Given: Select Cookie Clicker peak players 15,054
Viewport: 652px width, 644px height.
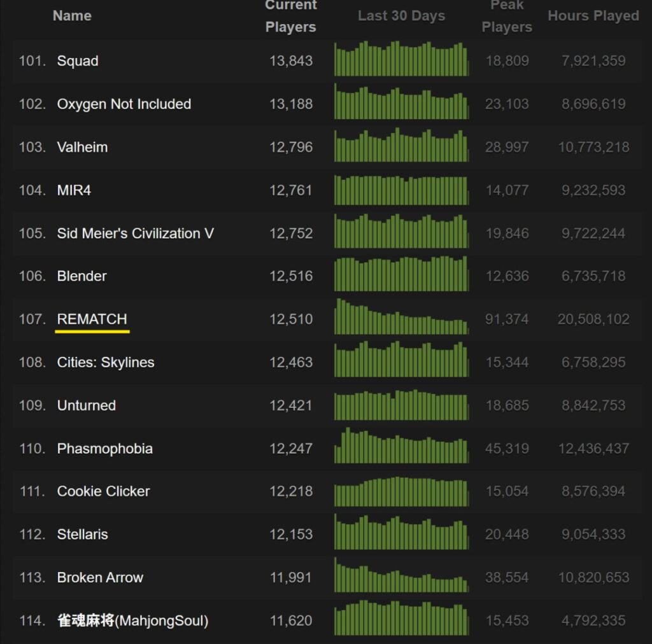Looking at the screenshot, I should [x=507, y=491].
